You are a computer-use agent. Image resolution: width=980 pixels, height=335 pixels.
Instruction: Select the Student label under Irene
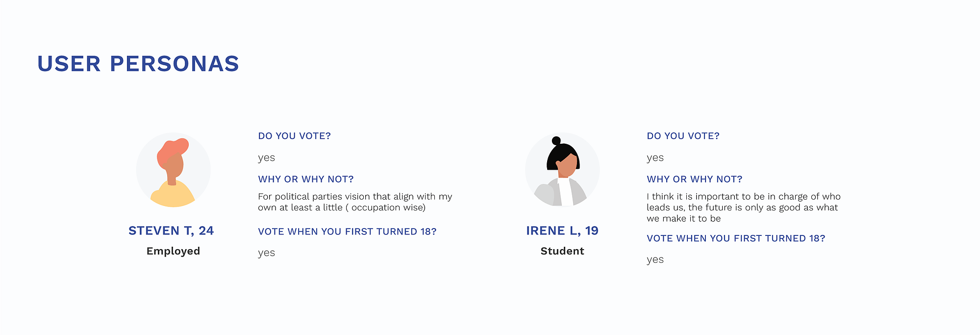(x=562, y=251)
